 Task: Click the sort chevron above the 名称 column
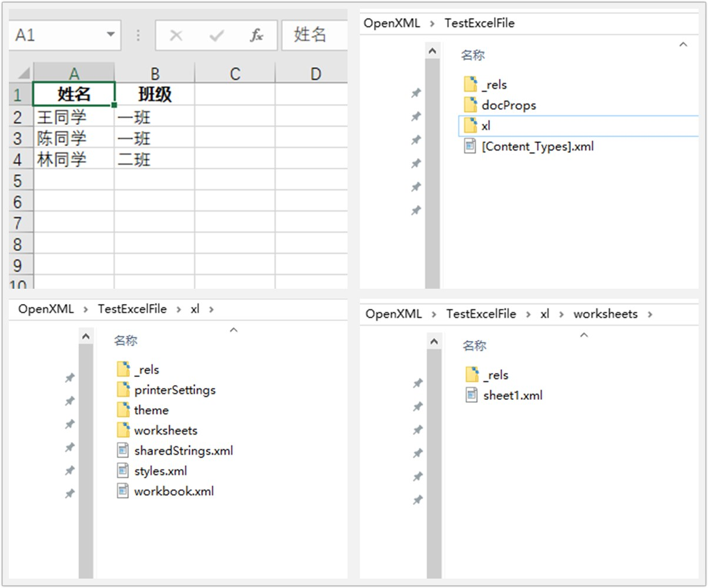[683, 44]
